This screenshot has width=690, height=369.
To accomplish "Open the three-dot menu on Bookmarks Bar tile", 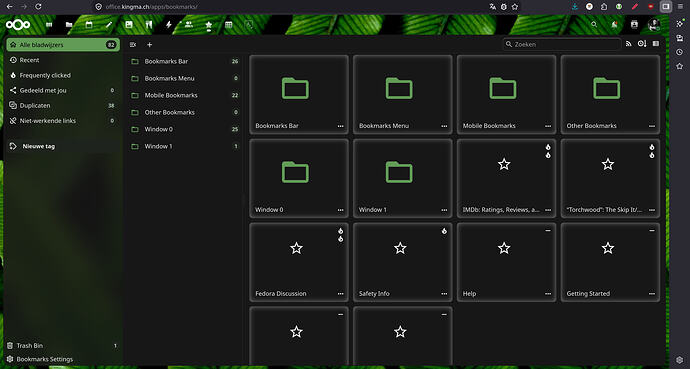I will point(341,126).
